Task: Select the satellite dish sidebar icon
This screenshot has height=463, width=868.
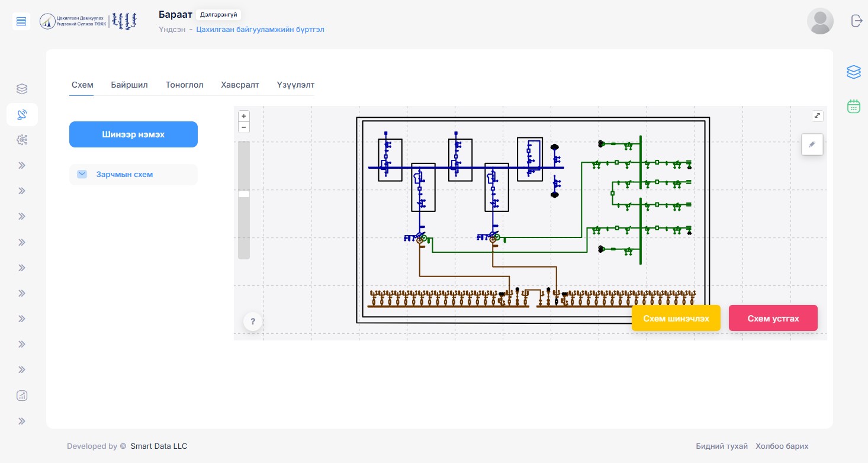Action: (x=22, y=114)
